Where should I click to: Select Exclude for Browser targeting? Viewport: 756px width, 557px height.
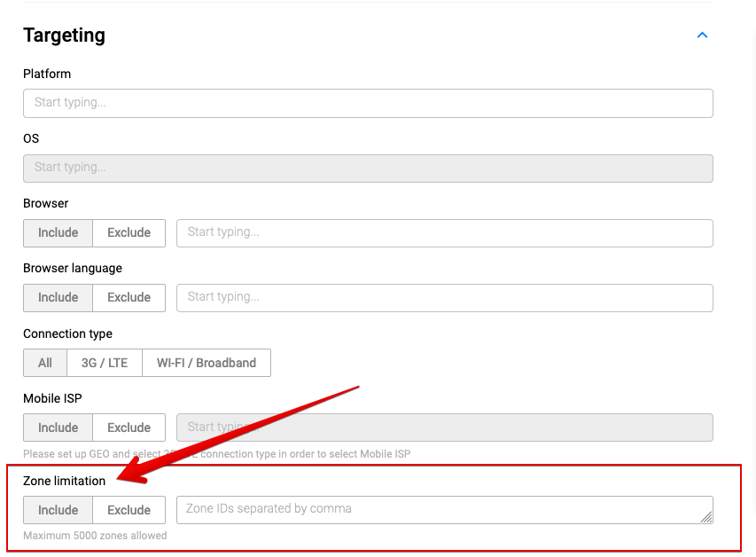click(129, 232)
